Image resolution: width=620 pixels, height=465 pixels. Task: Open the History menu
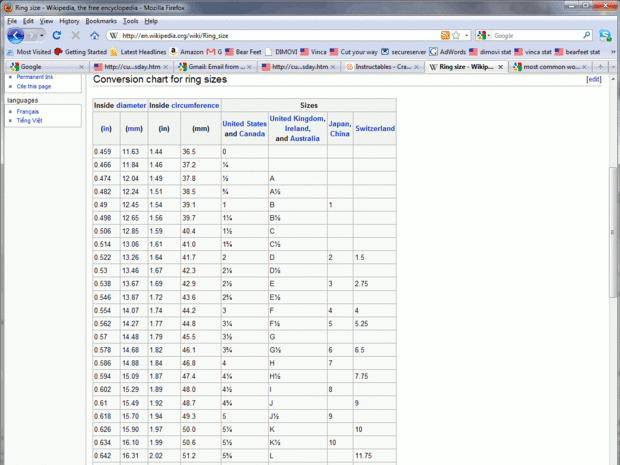point(69,20)
